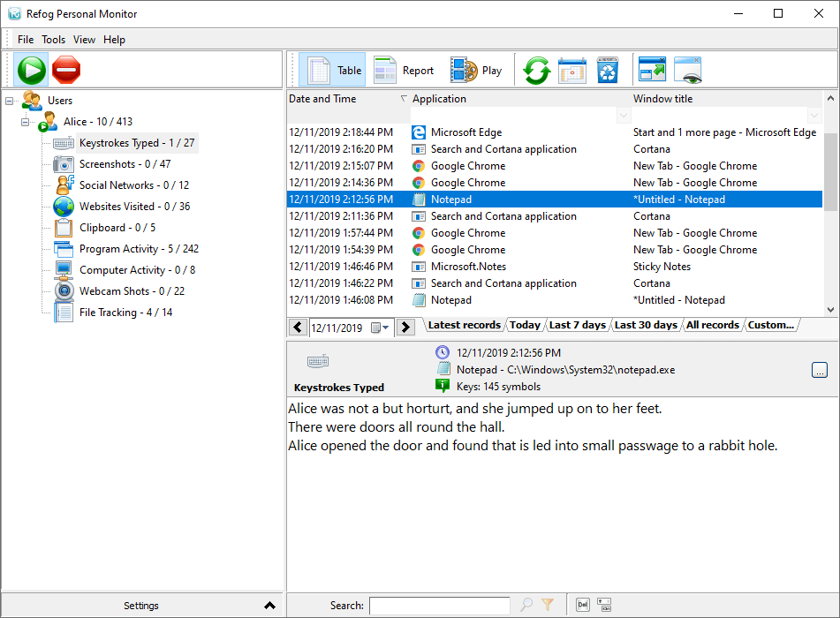Select Microsoft.Notes Sticky Notes record
The image size is (840, 618).
555,267
